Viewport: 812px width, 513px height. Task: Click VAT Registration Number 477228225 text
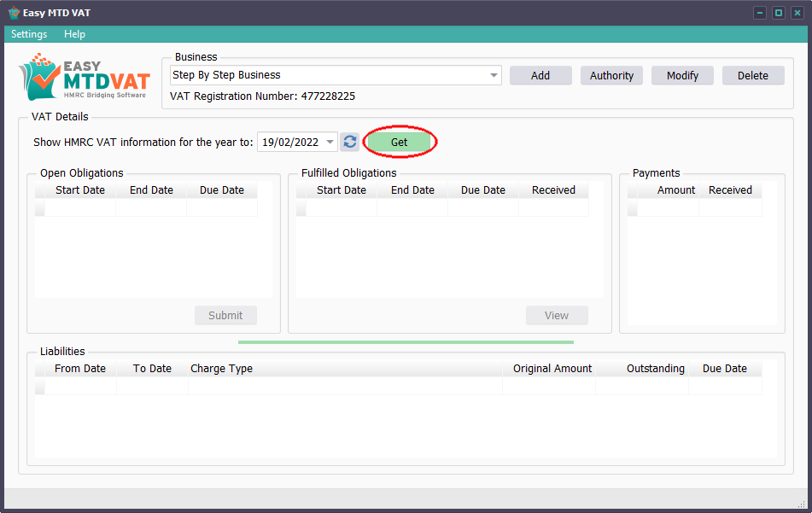pyautogui.click(x=262, y=96)
